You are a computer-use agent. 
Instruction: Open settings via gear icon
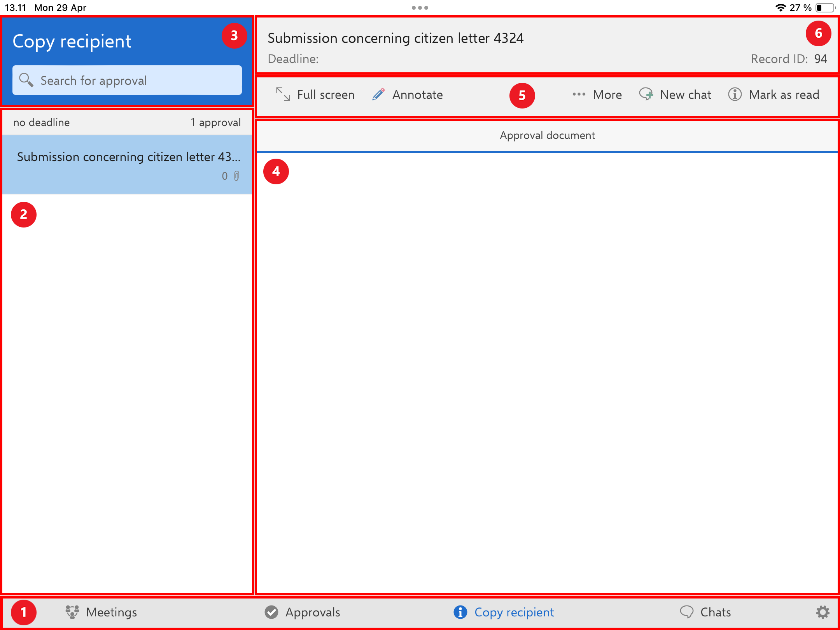coord(822,612)
